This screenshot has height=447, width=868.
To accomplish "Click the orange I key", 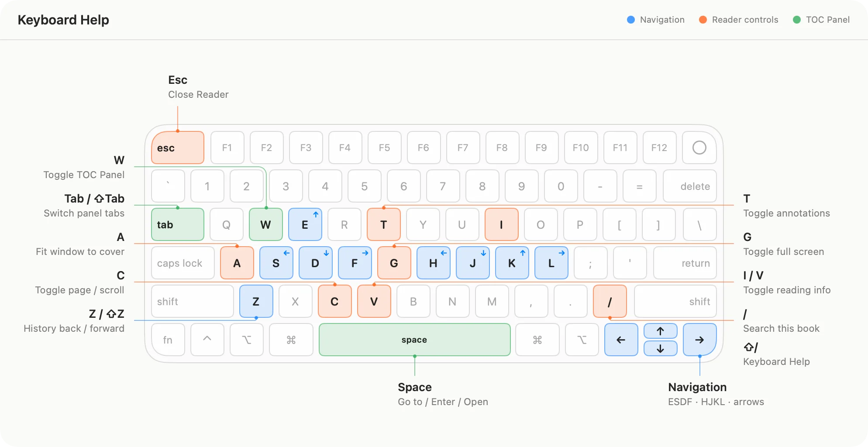I will (502, 224).
